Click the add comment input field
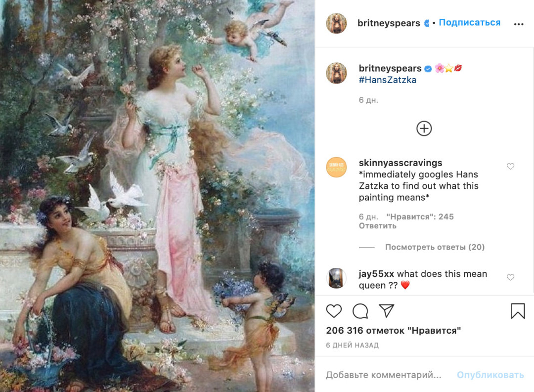Screen dimensions: 534x392 coord(383,375)
